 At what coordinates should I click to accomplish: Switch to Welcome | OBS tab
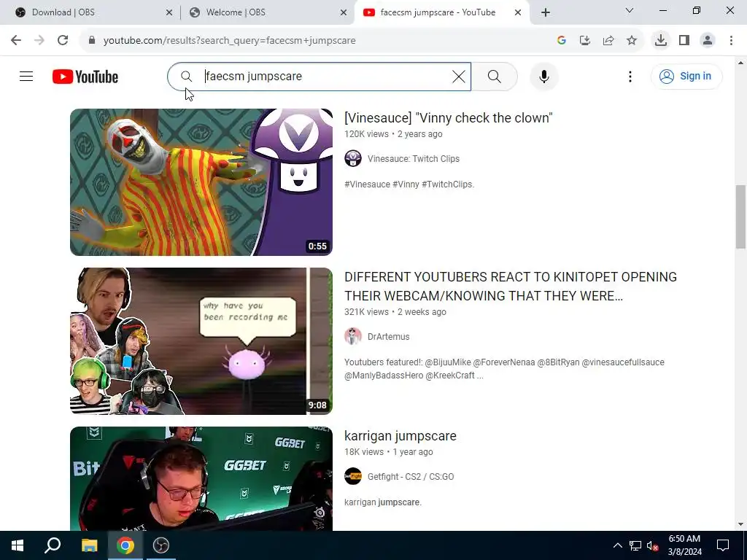click(x=267, y=12)
